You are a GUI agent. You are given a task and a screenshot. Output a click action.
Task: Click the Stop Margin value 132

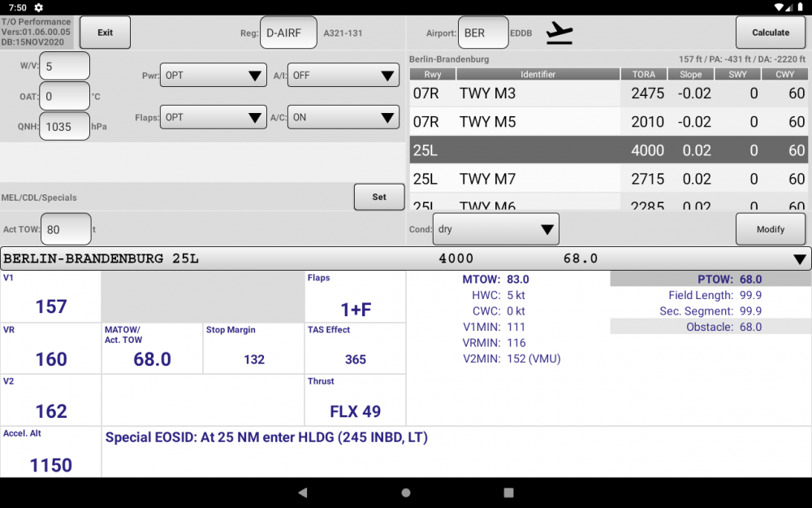point(254,359)
